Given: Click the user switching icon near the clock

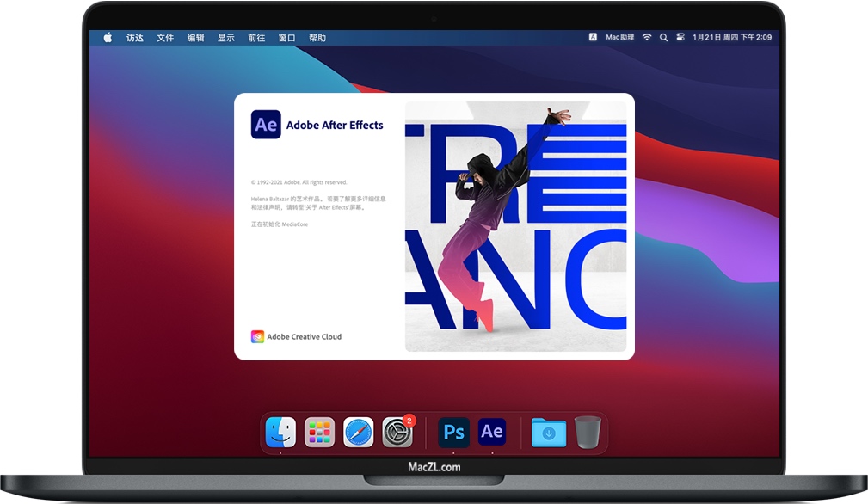Looking at the screenshot, I should (682, 37).
